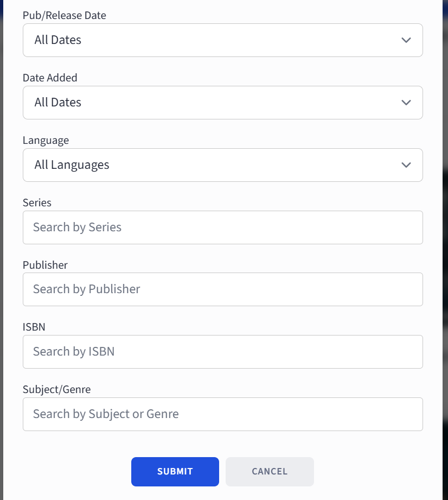Click the chevron on the Language selector
The height and width of the screenshot is (500, 448).
pos(405,164)
